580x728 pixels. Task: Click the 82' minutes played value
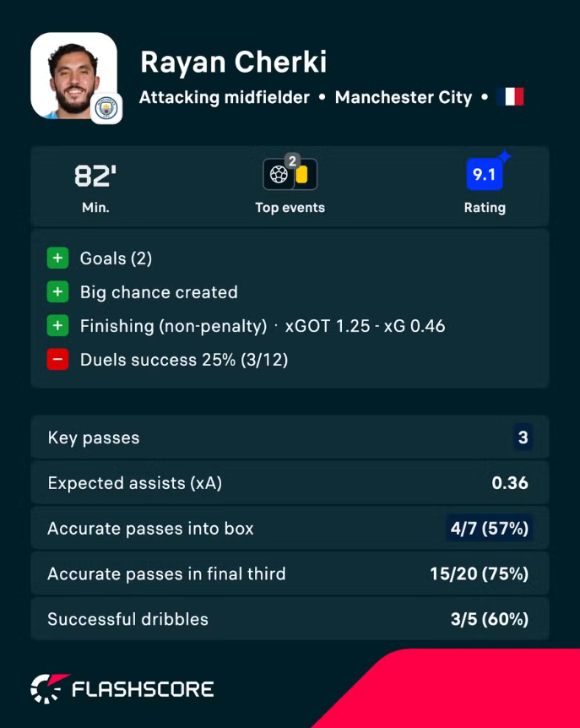pyautogui.click(x=95, y=176)
